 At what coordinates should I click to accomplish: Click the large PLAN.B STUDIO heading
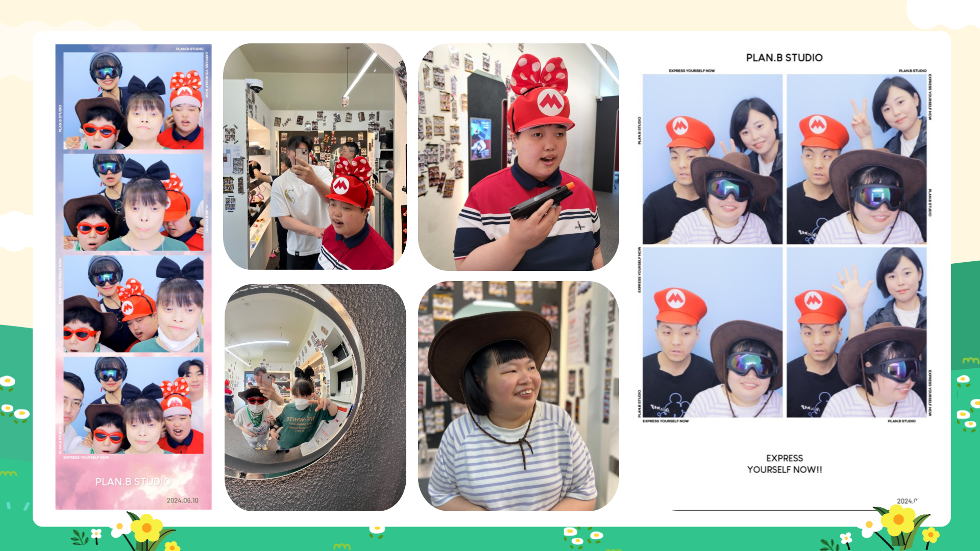point(784,58)
